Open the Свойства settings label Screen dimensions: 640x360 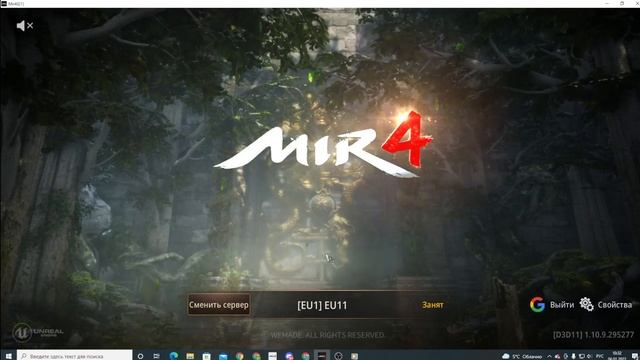tap(615, 305)
